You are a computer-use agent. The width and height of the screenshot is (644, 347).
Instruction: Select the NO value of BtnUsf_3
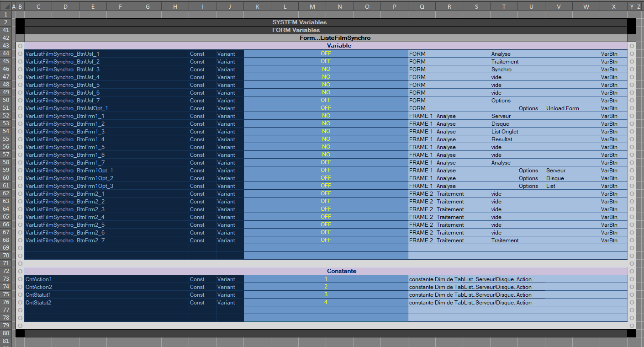pyautogui.click(x=326, y=69)
